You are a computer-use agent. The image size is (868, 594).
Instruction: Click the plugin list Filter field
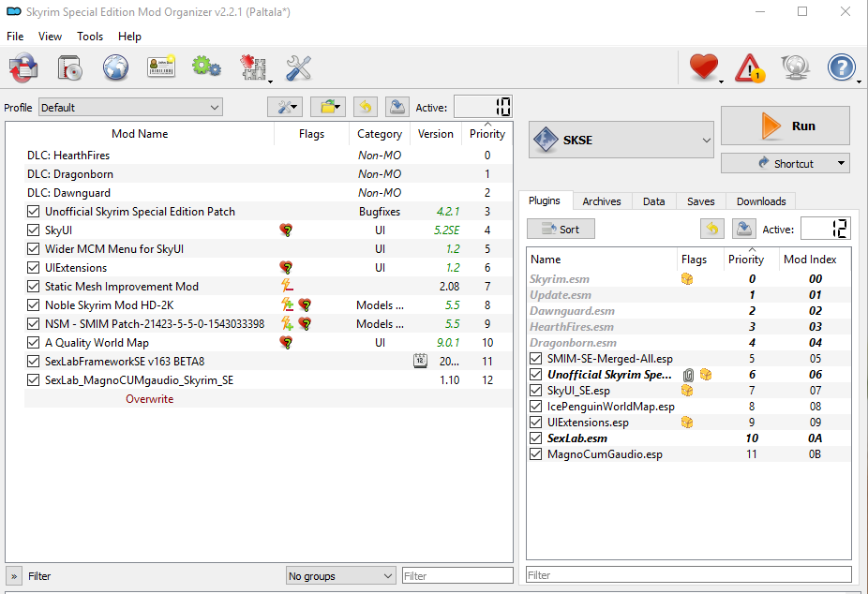pyautogui.click(x=689, y=575)
